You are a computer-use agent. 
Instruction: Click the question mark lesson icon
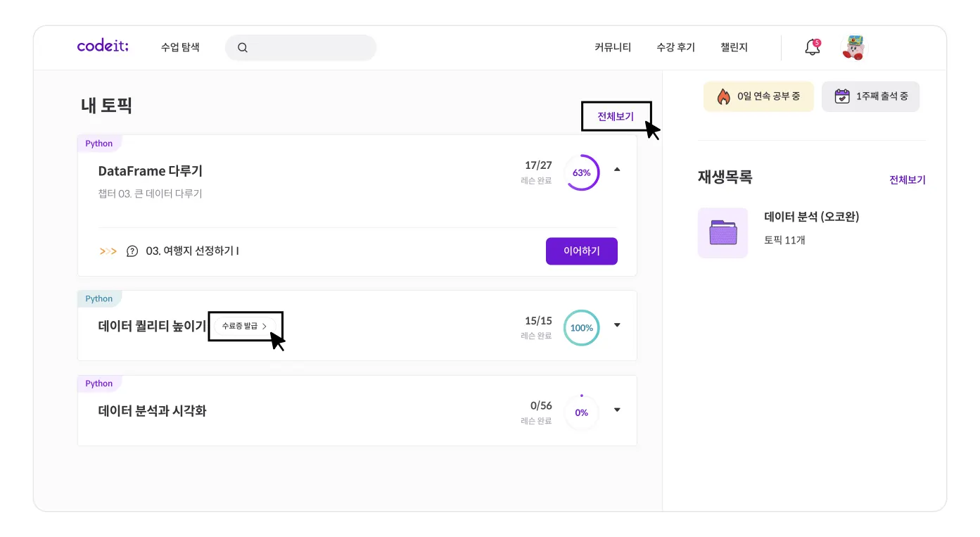[x=132, y=251]
